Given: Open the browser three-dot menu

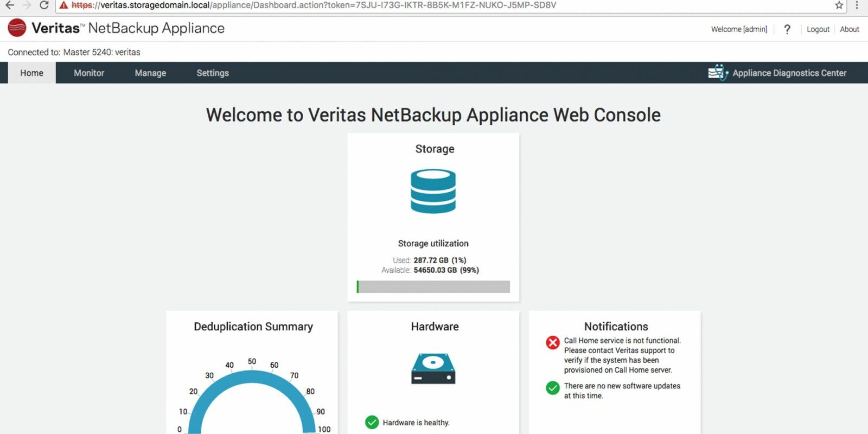Looking at the screenshot, I should click(x=857, y=5).
